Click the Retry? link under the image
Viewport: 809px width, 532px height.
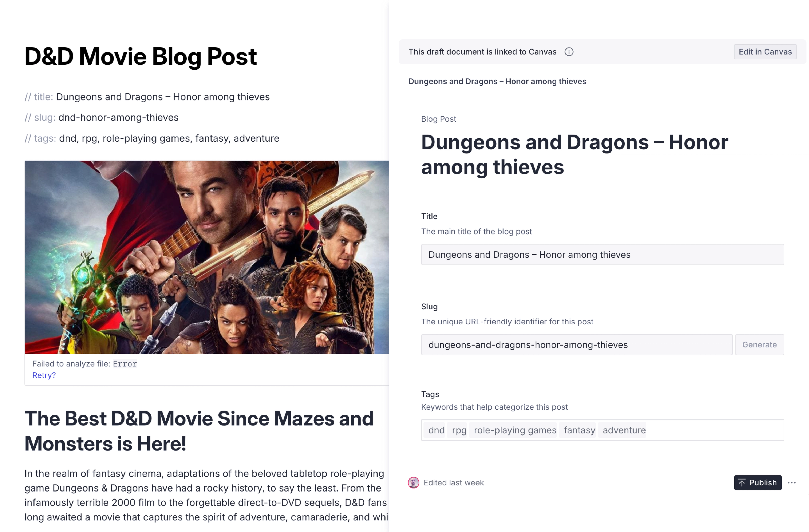(x=44, y=375)
